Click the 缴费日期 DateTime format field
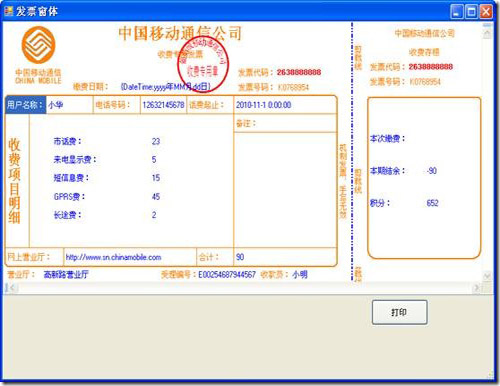This screenshot has height=386, width=500. click(x=166, y=87)
